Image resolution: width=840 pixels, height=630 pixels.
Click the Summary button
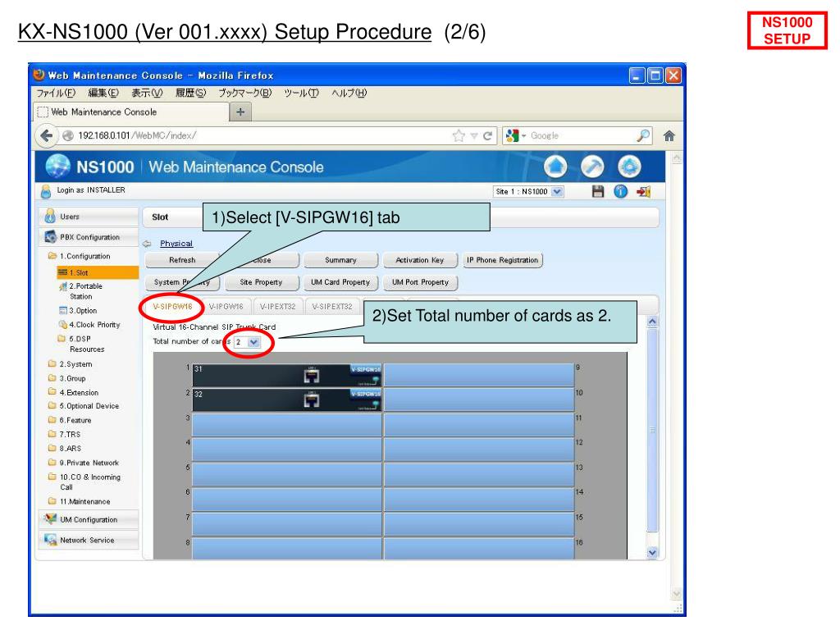(340, 260)
